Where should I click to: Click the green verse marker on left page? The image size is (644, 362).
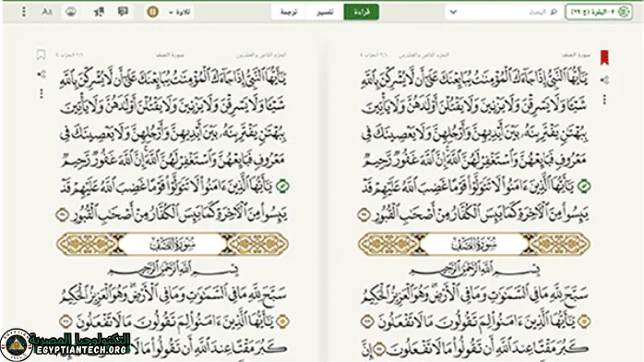click(x=282, y=187)
